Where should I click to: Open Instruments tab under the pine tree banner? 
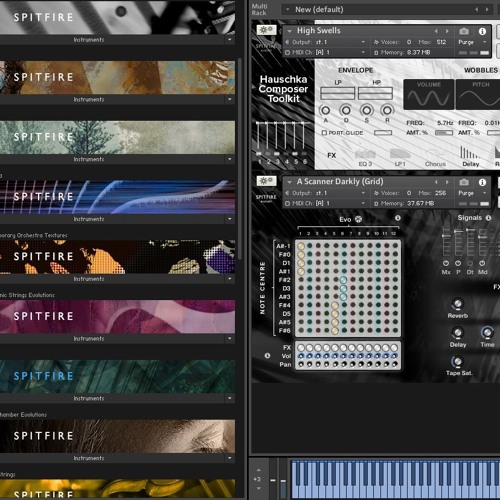point(89,159)
